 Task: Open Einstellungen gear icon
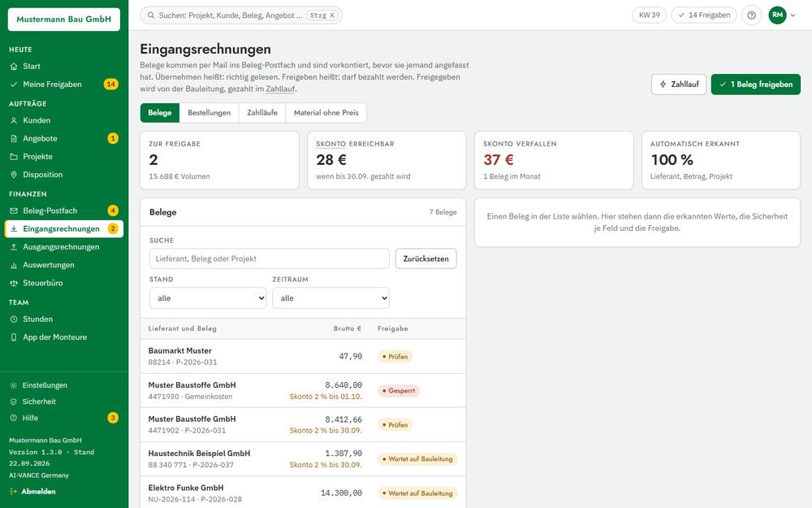coord(14,385)
